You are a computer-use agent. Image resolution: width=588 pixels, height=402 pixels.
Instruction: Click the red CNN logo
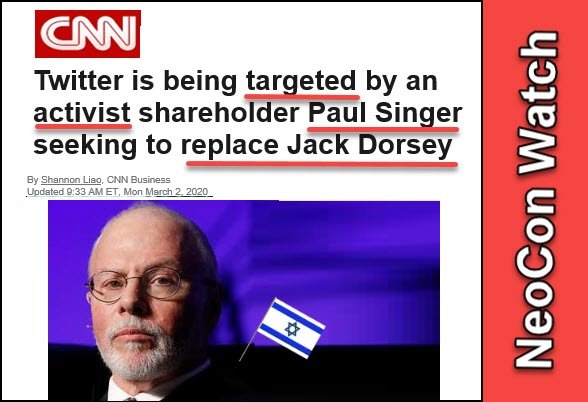[88, 34]
